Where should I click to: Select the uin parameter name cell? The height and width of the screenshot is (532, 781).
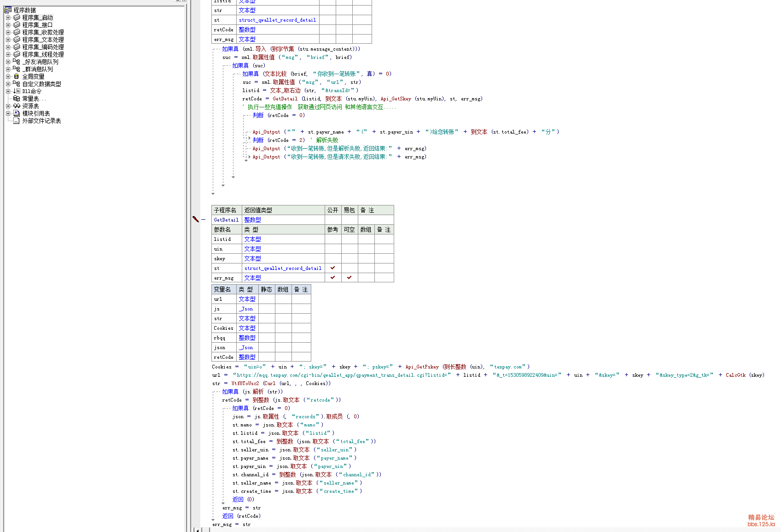(227, 249)
